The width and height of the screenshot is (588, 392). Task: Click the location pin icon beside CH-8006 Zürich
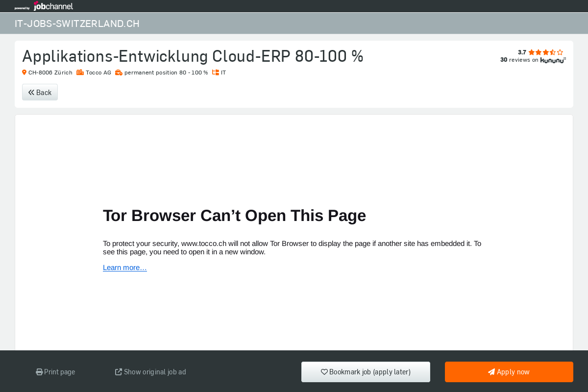(24, 73)
